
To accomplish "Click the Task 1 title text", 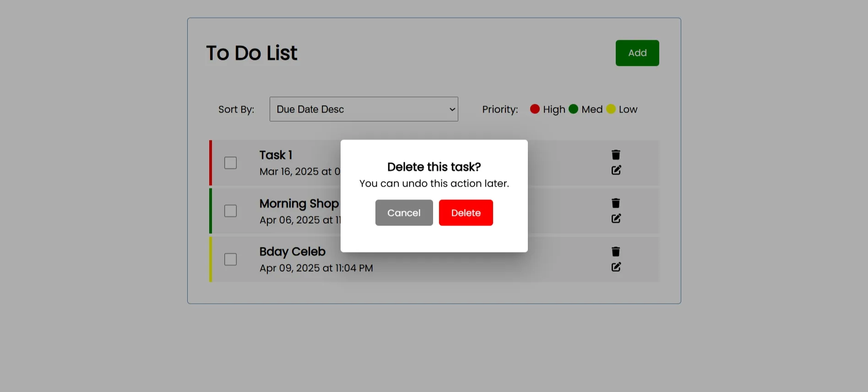I will pos(276,155).
